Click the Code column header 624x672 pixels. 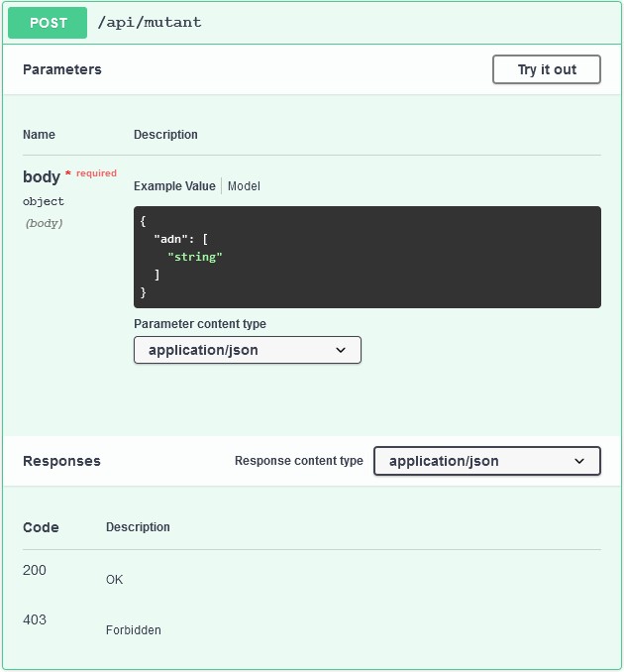click(41, 527)
